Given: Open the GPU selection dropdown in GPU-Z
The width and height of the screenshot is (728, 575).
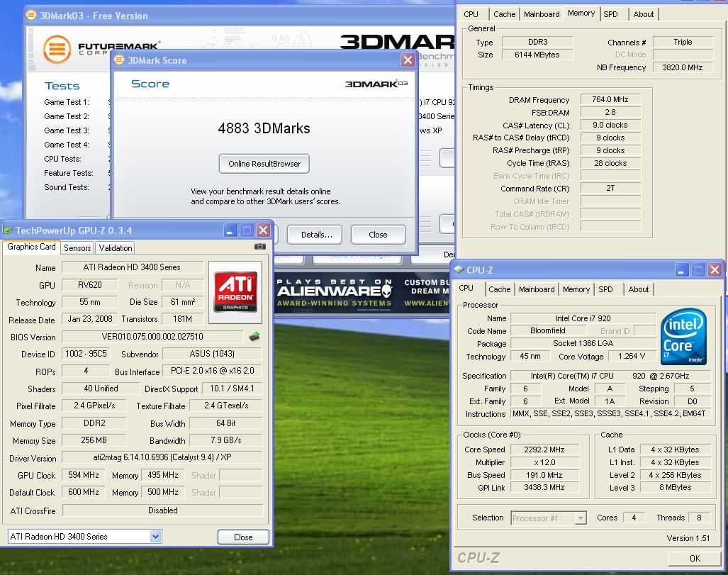Looking at the screenshot, I should [155, 537].
